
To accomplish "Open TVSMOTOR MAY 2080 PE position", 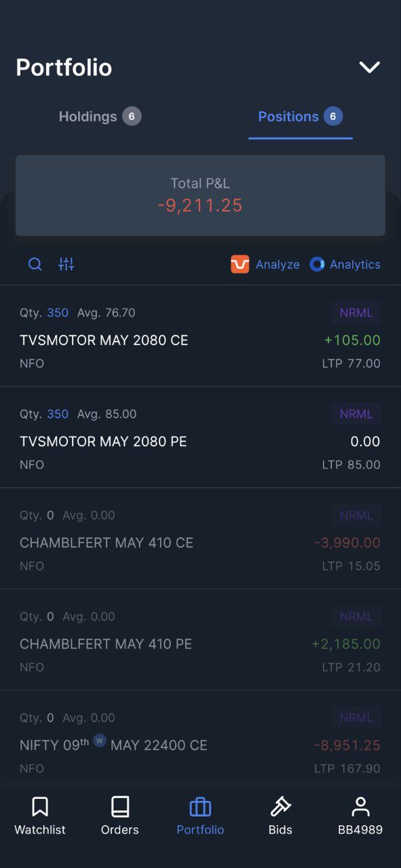I will [x=200, y=437].
